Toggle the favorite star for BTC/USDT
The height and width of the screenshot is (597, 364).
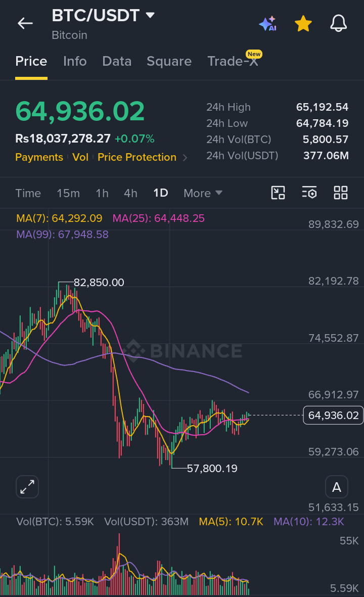303,23
